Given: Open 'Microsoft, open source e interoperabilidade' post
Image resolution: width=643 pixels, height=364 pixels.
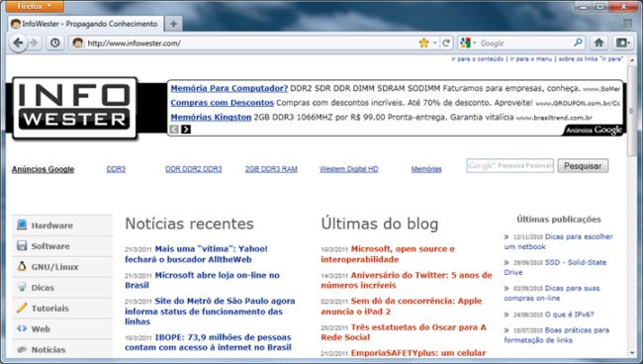Looking at the screenshot, I should [388, 254].
